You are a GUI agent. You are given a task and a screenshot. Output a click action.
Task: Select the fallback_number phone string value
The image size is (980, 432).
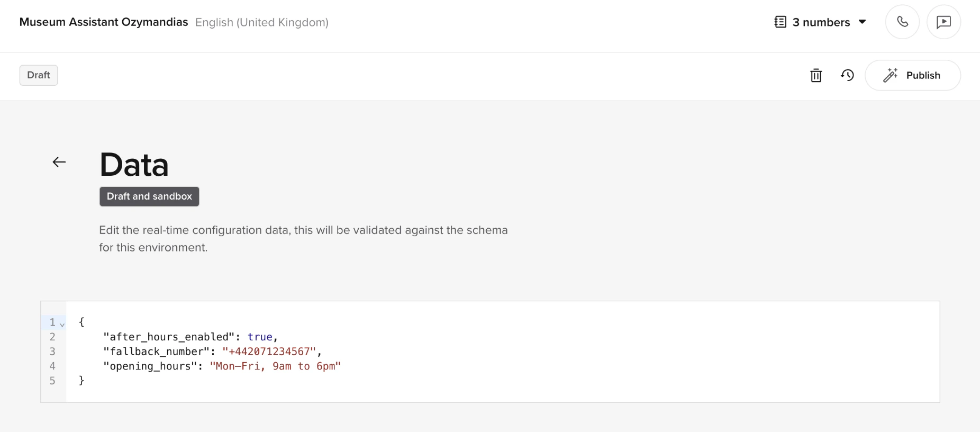(x=272, y=352)
